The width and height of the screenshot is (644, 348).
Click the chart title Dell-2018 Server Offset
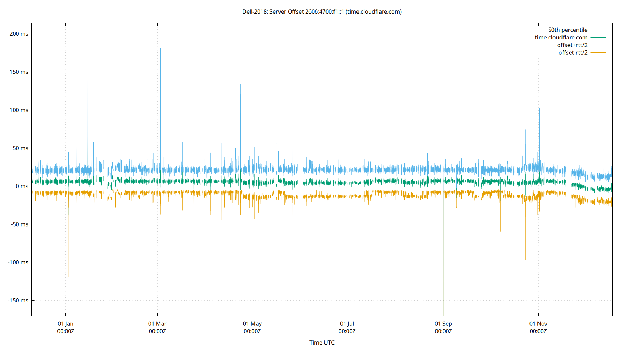321,11
